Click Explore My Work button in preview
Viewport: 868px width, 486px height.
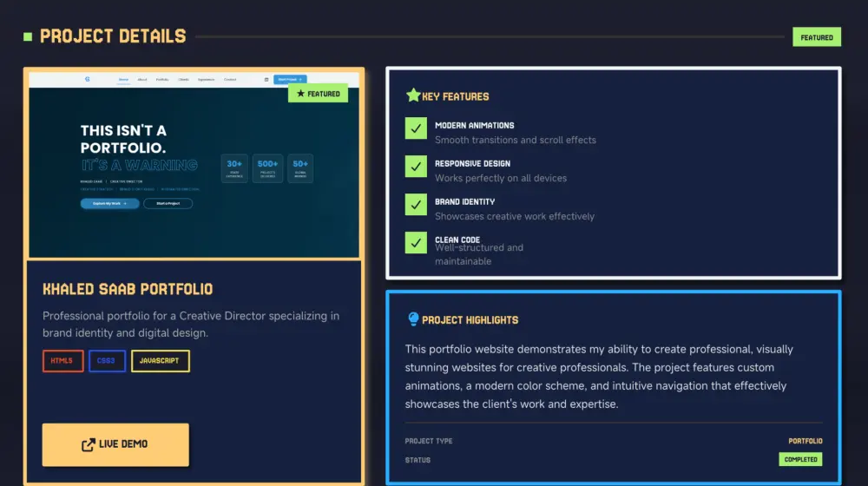[109, 204]
